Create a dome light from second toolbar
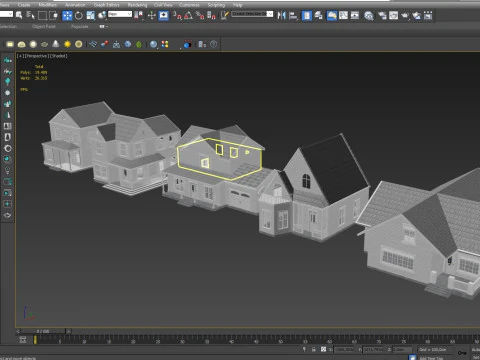480x360 pixels. tap(21, 44)
